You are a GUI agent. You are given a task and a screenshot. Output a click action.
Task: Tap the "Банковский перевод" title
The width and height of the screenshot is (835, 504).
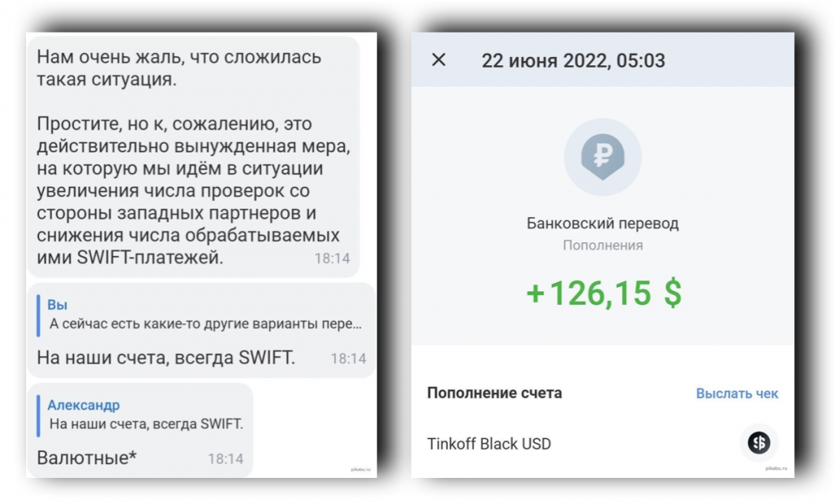[x=603, y=223]
